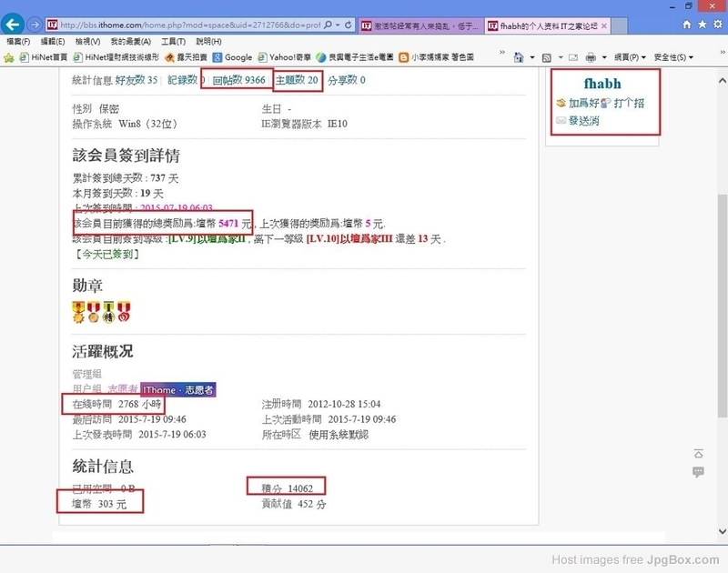The height and width of the screenshot is (573, 728).
Task: Expand the 安全性(S) dropdown menu
Action: 673,57
